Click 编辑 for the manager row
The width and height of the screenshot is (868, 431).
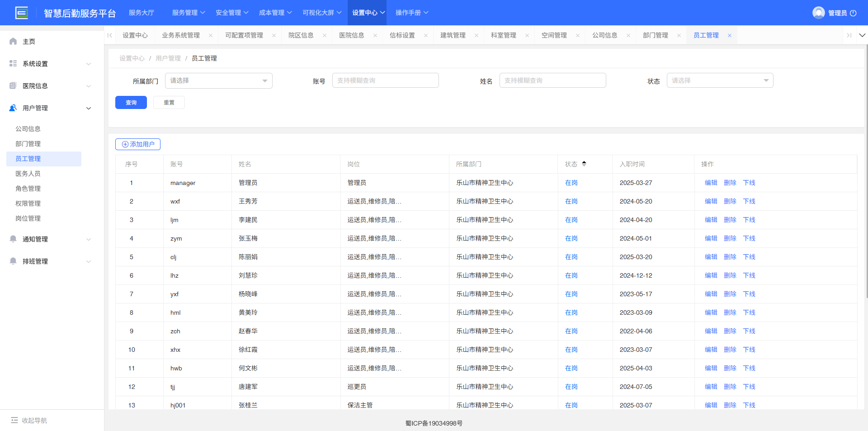pyautogui.click(x=711, y=183)
